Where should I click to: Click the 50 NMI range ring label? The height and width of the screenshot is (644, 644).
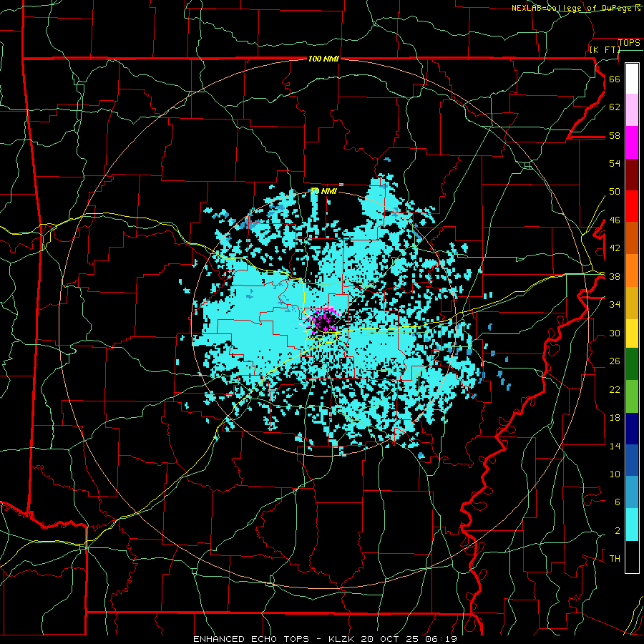coord(323,191)
